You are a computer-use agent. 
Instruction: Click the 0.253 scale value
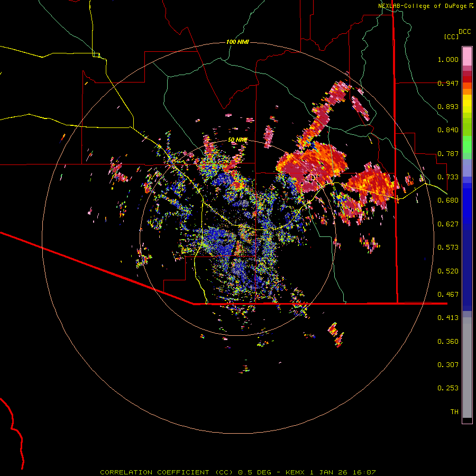tap(448, 388)
